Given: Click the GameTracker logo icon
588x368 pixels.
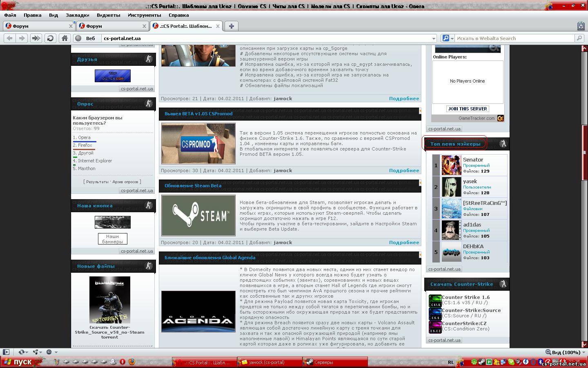Looking at the screenshot, I should coord(500,118).
